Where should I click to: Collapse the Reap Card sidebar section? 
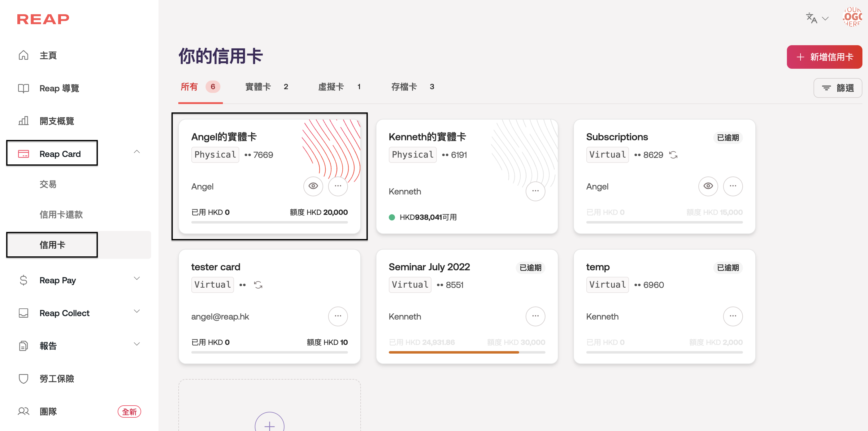click(137, 152)
